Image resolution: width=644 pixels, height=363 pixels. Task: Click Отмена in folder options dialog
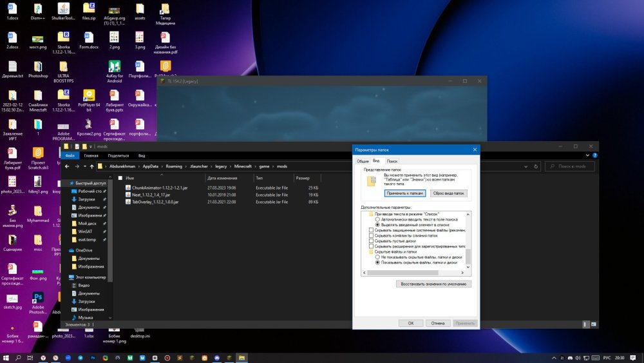click(x=438, y=323)
